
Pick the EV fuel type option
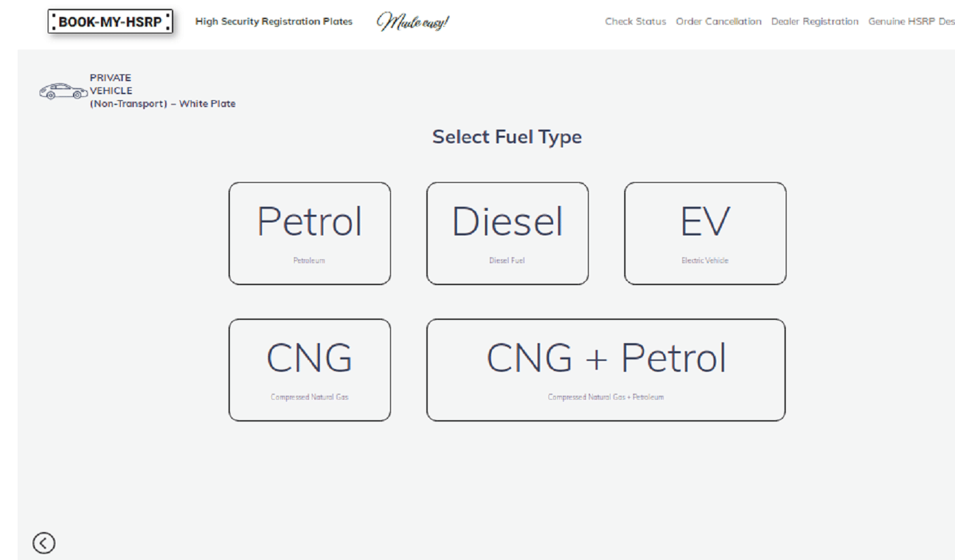pyautogui.click(x=705, y=233)
